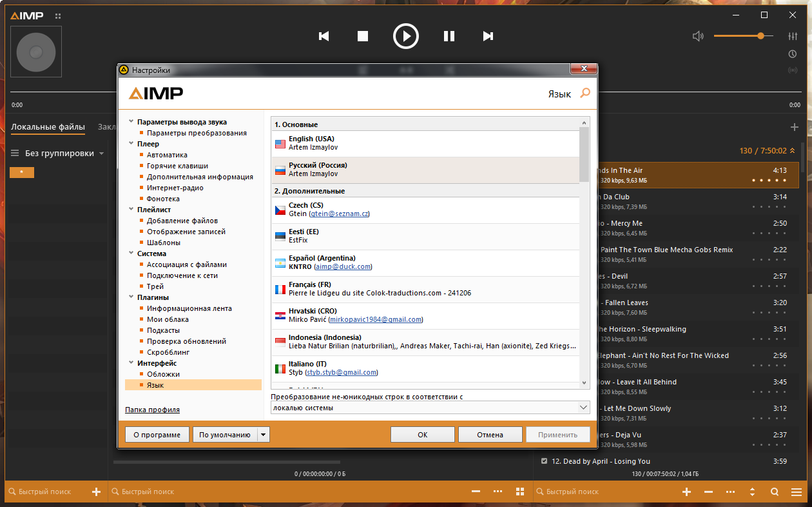Open the equalizer icon
812x507 pixels.
point(793,36)
